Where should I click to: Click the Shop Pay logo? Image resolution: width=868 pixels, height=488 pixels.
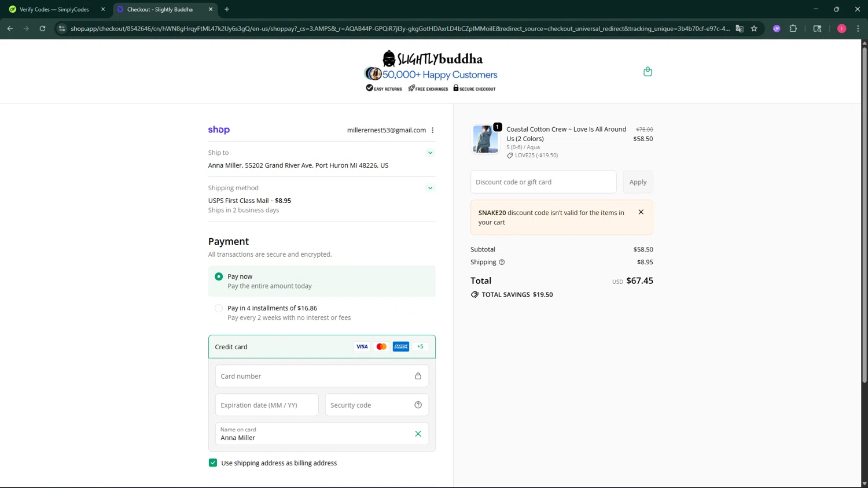click(x=219, y=130)
